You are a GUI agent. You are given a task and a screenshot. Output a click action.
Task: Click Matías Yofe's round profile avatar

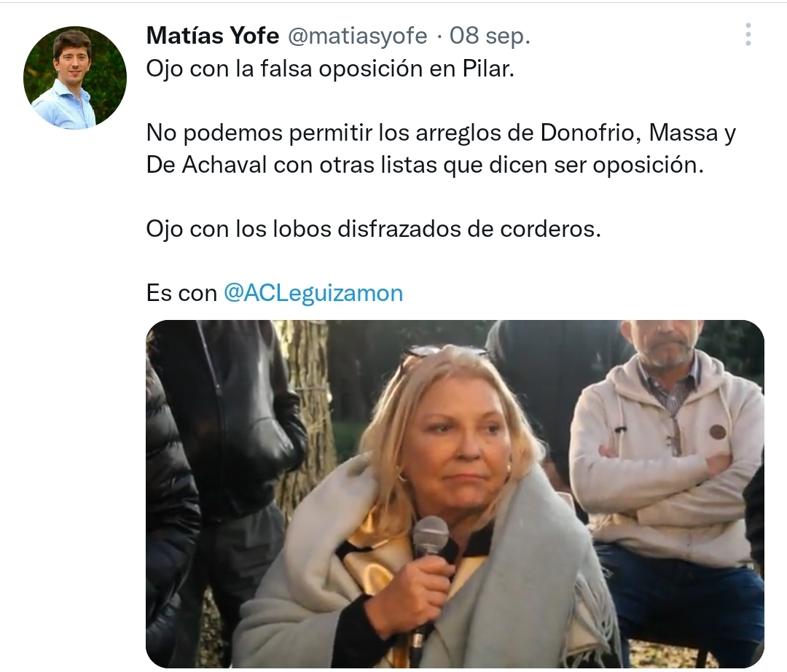click(x=75, y=78)
